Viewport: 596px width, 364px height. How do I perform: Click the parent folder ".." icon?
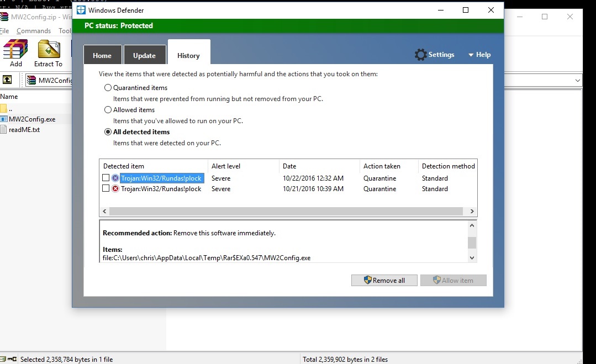pos(3,108)
